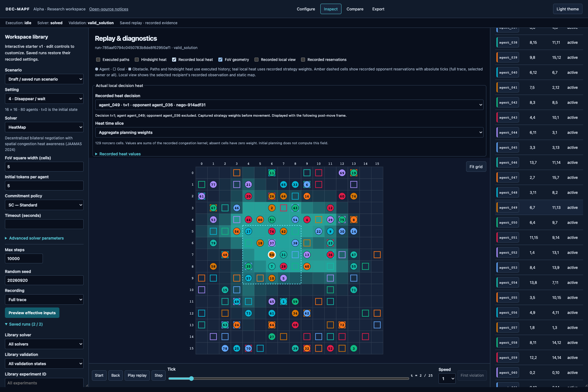588x392 pixels.
Task: Click agent 3 green marker
Action: [x=354, y=349]
